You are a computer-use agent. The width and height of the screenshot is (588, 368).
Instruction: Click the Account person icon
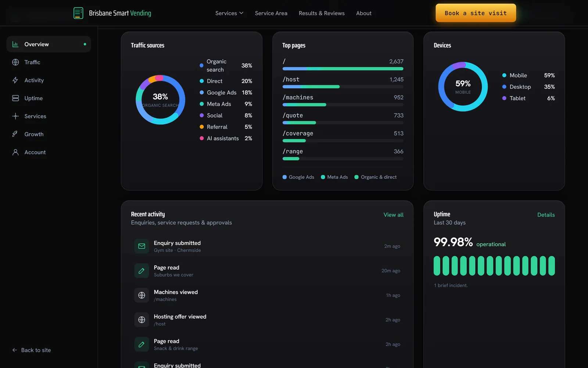click(x=15, y=152)
